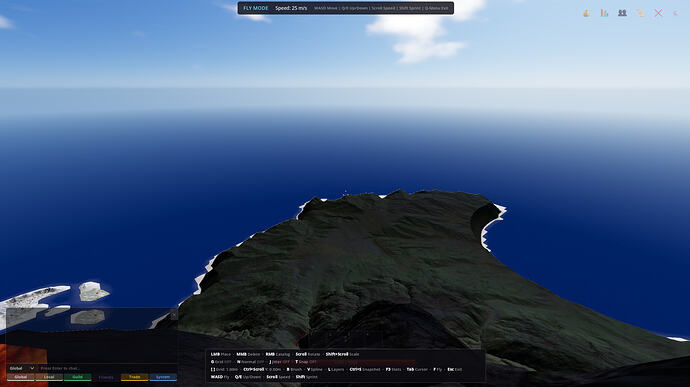Click the first colorful icon in top-right toolbar

click(x=587, y=13)
